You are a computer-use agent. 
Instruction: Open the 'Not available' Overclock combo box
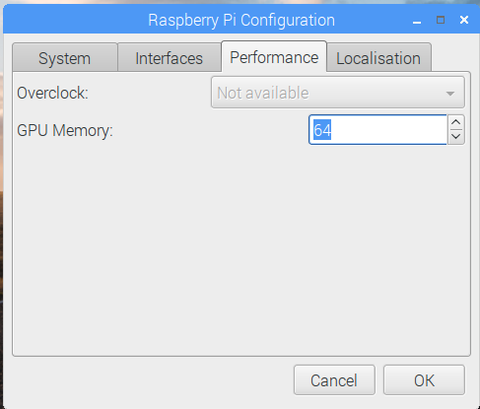[x=338, y=93]
